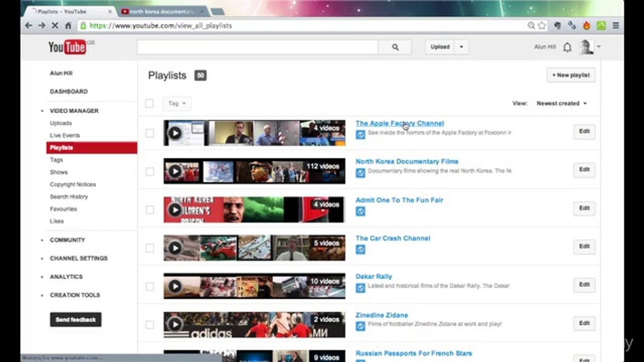Open the Evernote elephant extension
The image size is (644, 362).
click(557, 26)
